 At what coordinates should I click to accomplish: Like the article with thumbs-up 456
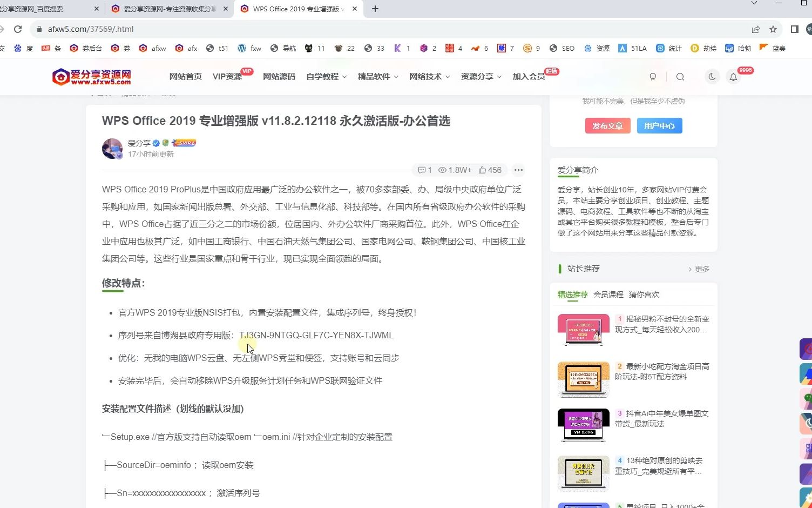click(x=490, y=170)
